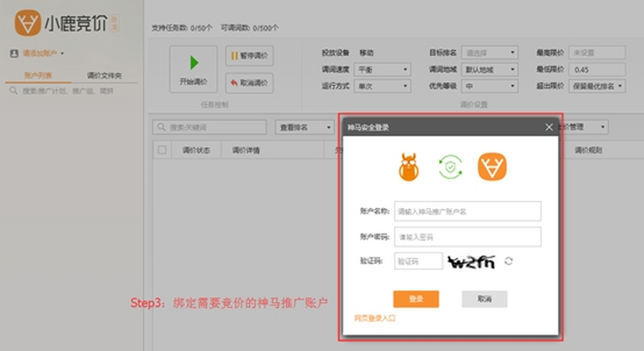Toggle the select-all checkbox in table header
Screen dimensions: 644x351
coord(162,150)
